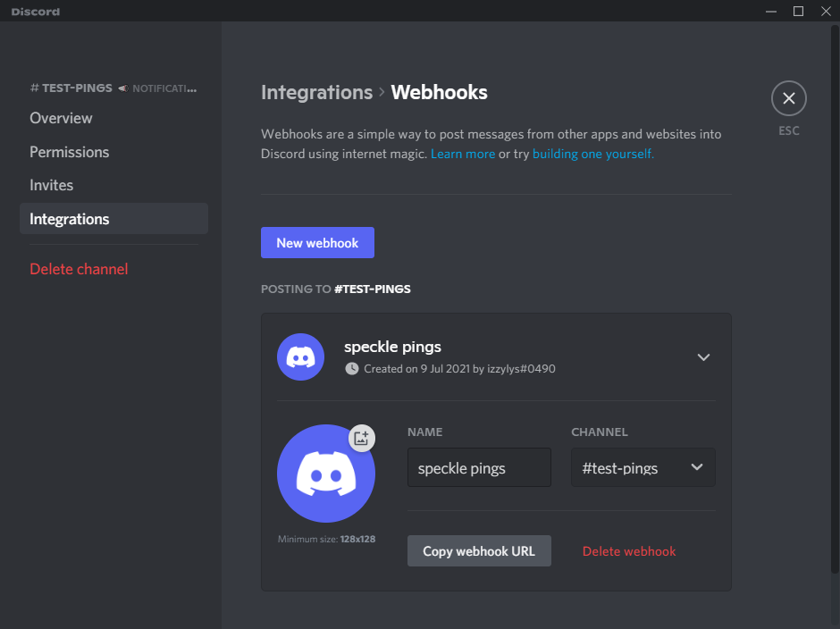Click Delete channel in sidebar
The width and height of the screenshot is (840, 629).
click(x=79, y=269)
